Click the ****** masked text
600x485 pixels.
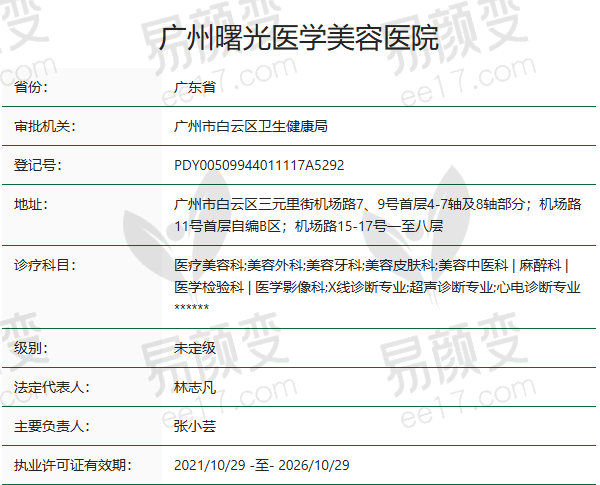pyautogui.click(x=191, y=307)
